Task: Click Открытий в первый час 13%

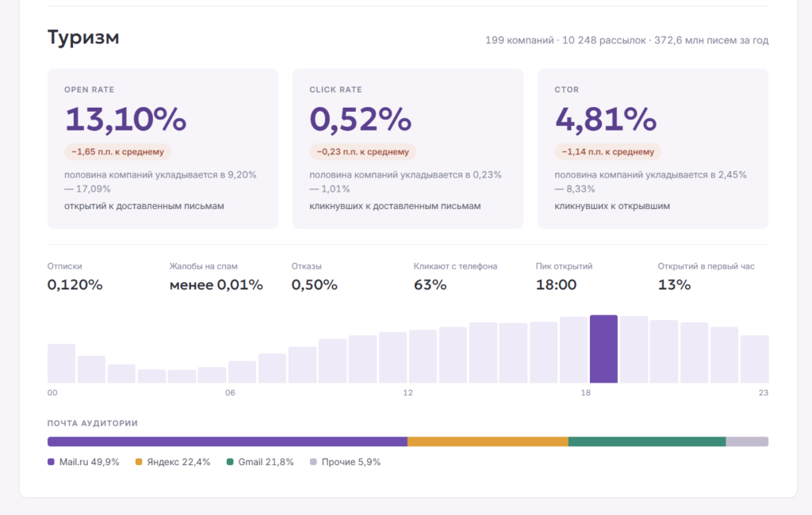Action: click(x=674, y=284)
